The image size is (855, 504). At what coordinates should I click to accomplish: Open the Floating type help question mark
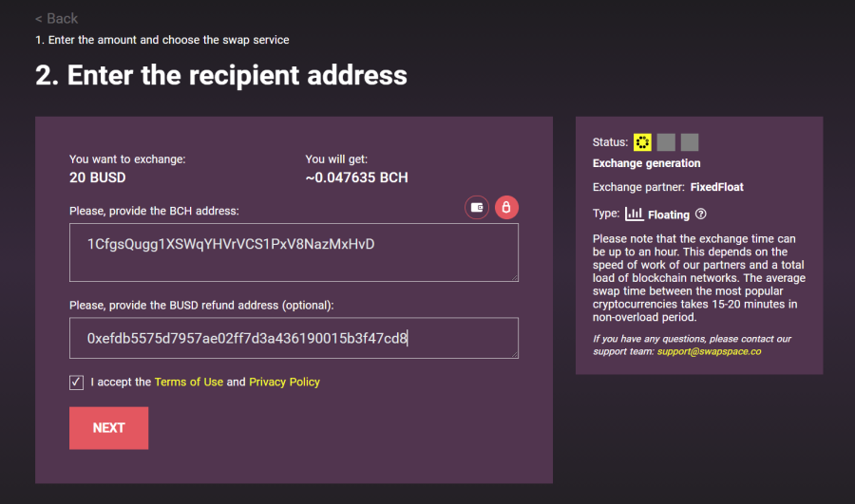point(701,215)
